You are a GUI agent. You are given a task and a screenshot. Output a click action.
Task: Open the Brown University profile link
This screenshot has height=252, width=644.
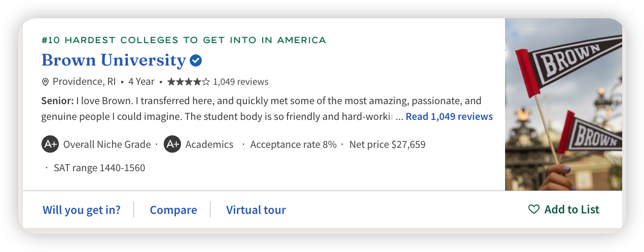pyautogui.click(x=114, y=60)
